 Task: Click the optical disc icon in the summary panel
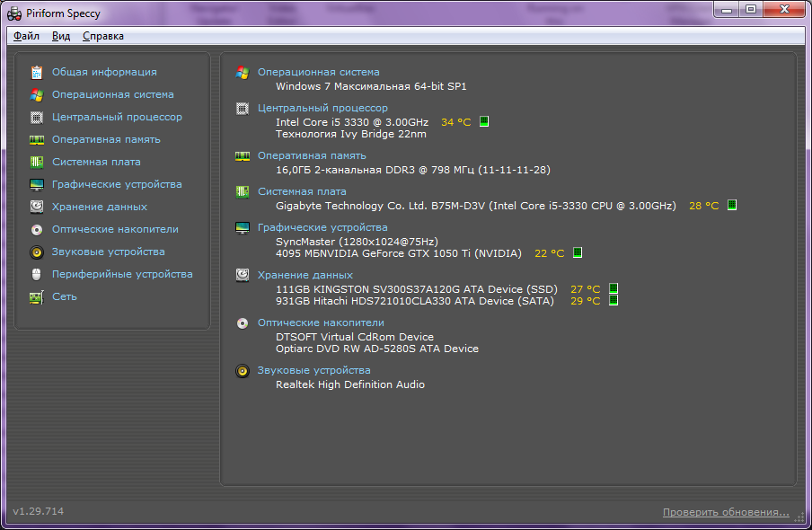pyautogui.click(x=243, y=323)
